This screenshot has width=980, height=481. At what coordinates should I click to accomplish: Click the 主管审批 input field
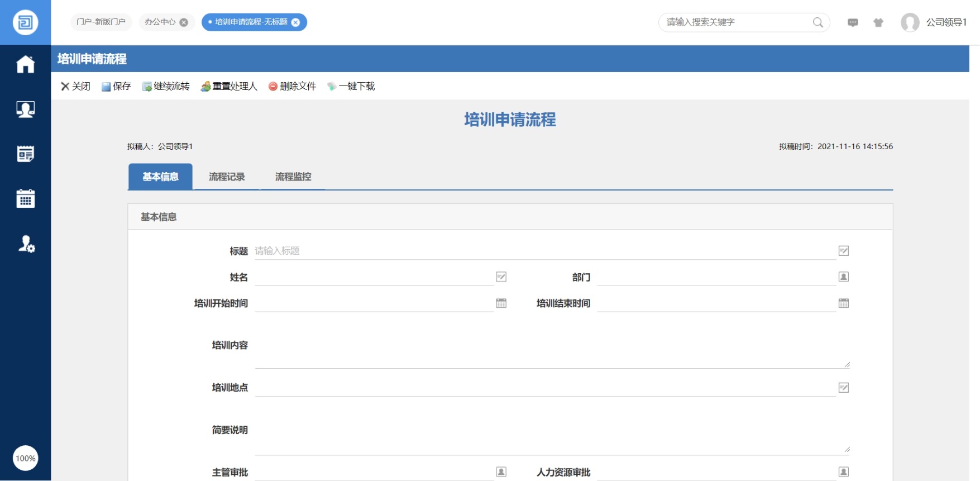(x=374, y=472)
